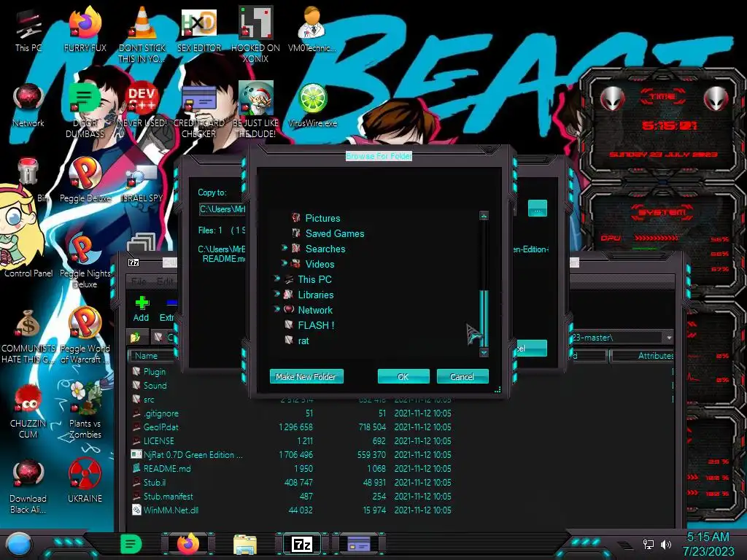Expand the This PC tree node
The image size is (747, 560).
click(x=276, y=279)
